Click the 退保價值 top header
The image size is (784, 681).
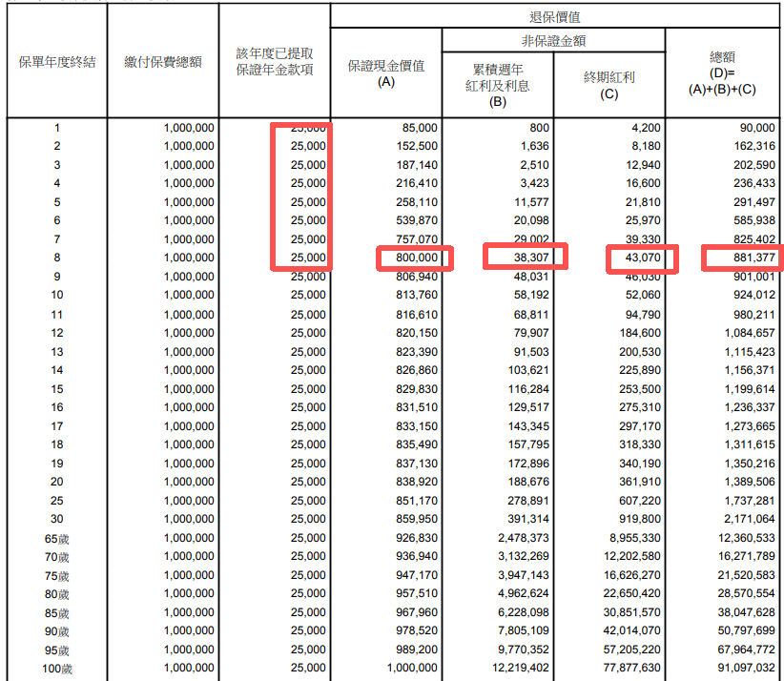(555, 16)
